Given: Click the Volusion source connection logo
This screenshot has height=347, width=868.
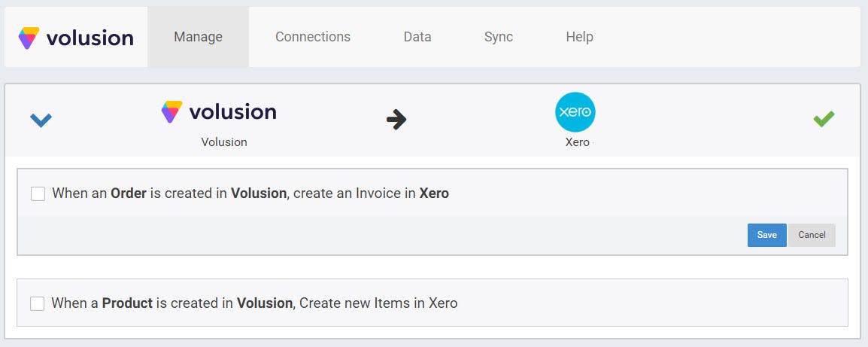Looking at the screenshot, I should click(219, 112).
